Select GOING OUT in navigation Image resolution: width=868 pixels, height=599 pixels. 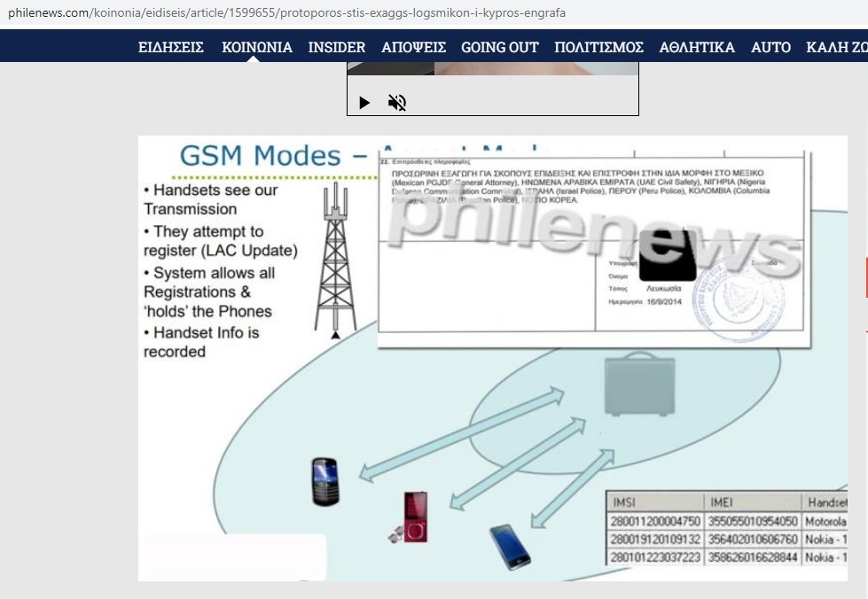500,47
